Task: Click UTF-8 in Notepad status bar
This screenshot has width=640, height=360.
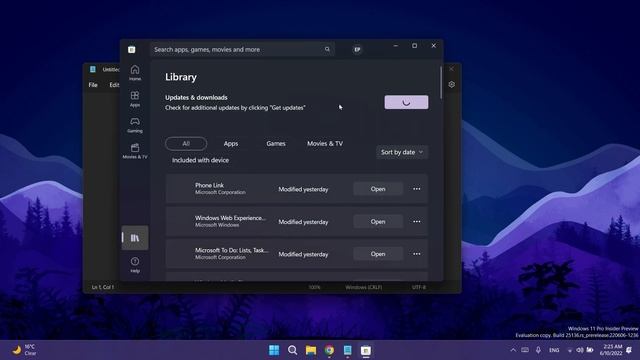Action: pyautogui.click(x=419, y=287)
